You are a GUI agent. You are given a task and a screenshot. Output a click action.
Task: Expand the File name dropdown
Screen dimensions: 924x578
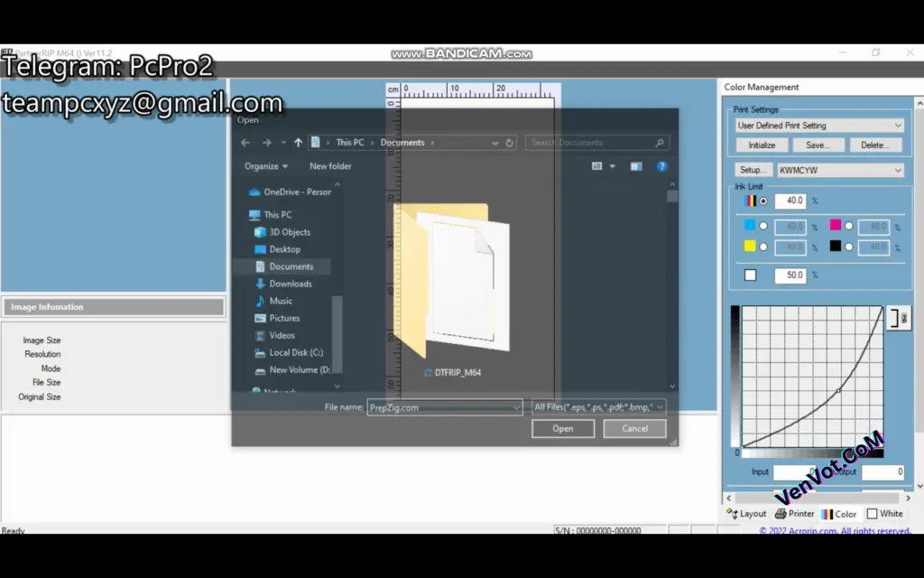pyautogui.click(x=516, y=407)
